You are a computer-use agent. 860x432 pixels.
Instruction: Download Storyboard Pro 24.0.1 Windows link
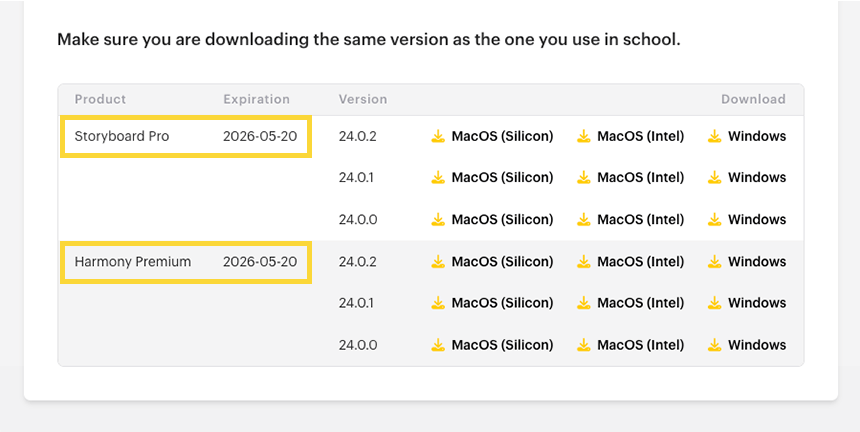click(756, 178)
